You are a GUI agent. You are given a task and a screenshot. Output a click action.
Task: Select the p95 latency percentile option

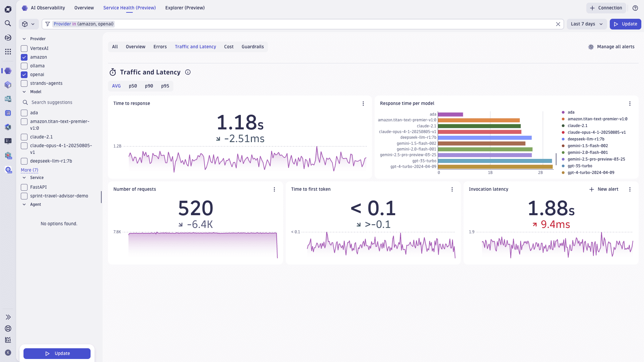point(165,86)
